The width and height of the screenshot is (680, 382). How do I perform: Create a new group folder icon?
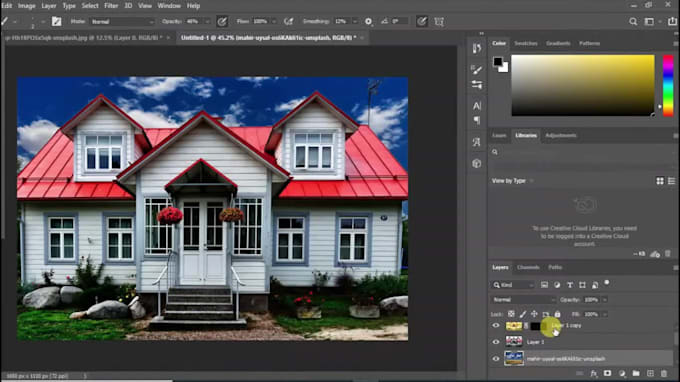coord(636,373)
